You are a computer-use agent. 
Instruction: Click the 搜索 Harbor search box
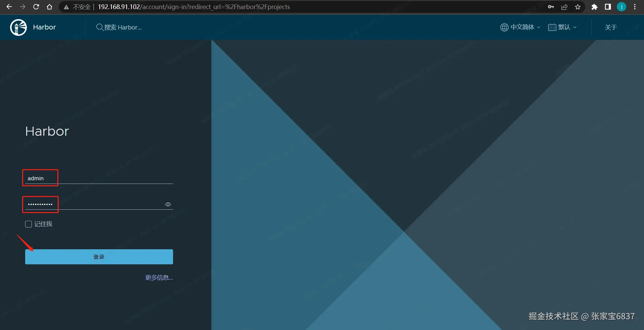(123, 27)
